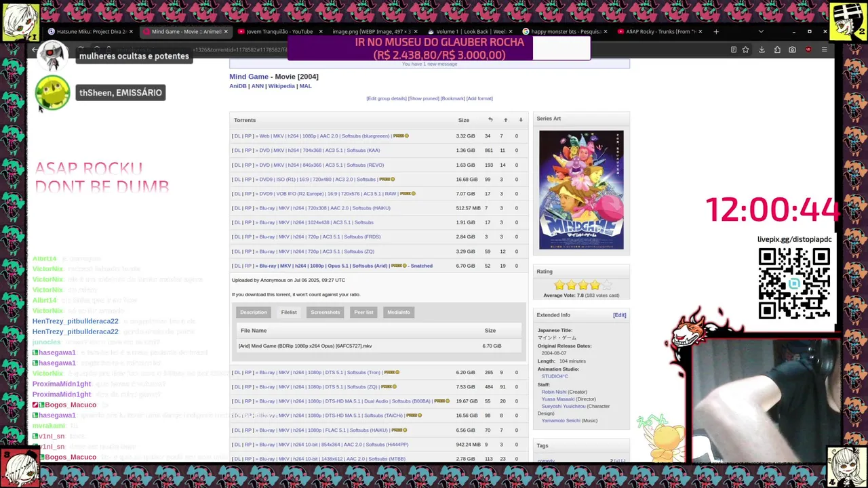Screen dimensions: 868x488
Task: Click the red extension icon in toolbar
Action: tap(808, 49)
